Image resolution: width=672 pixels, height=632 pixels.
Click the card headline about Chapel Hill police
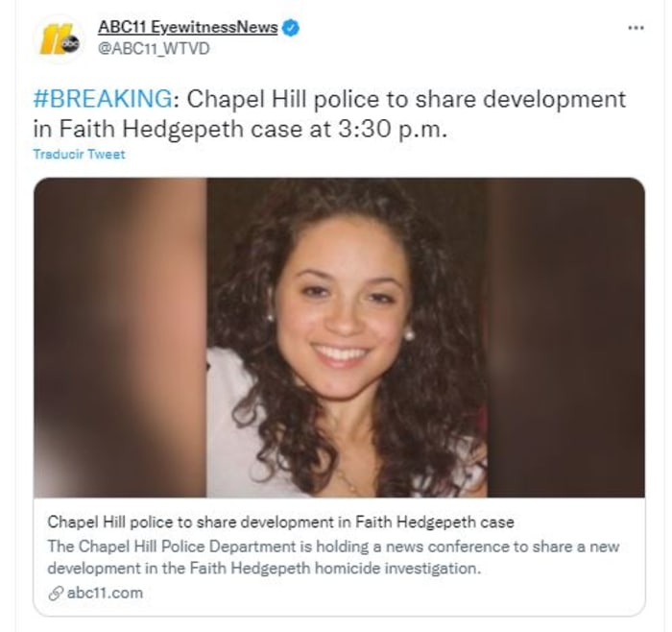[280, 522]
